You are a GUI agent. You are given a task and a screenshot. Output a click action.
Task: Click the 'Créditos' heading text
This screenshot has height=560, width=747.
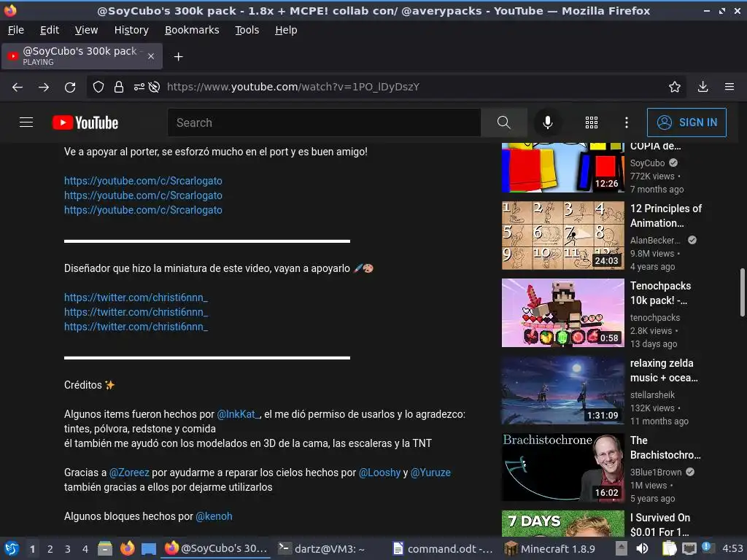[x=83, y=385]
